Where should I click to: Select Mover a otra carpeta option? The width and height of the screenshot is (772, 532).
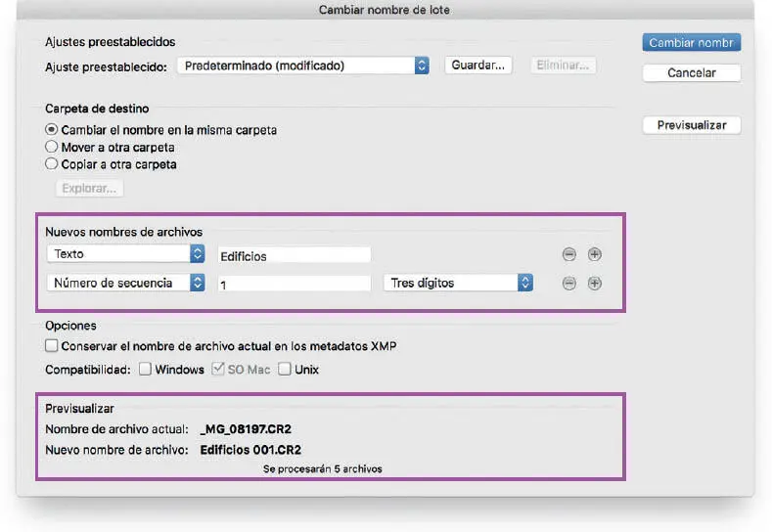(x=52, y=148)
